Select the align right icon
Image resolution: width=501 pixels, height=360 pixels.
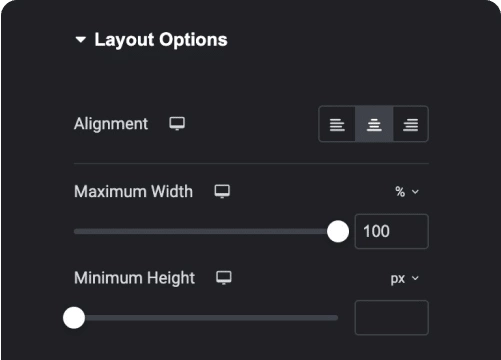tap(410, 124)
